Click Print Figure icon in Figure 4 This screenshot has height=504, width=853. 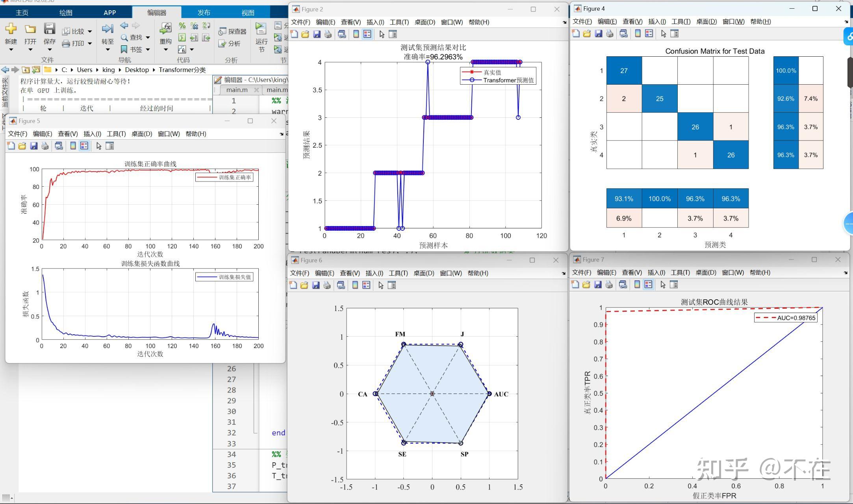pyautogui.click(x=610, y=34)
